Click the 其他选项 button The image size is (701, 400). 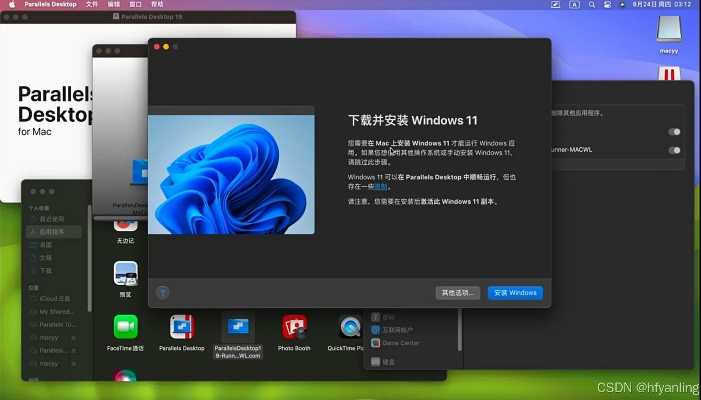click(x=458, y=293)
